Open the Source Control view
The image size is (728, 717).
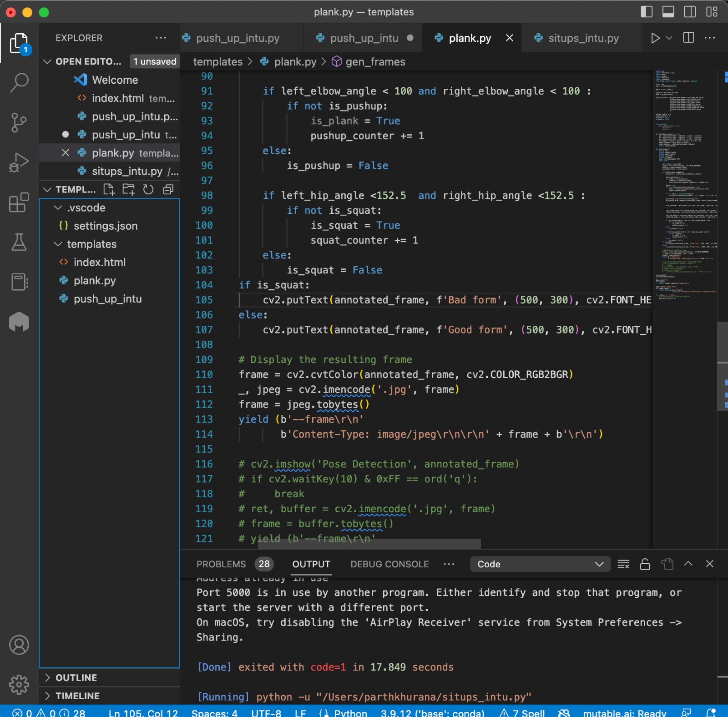[x=19, y=122]
